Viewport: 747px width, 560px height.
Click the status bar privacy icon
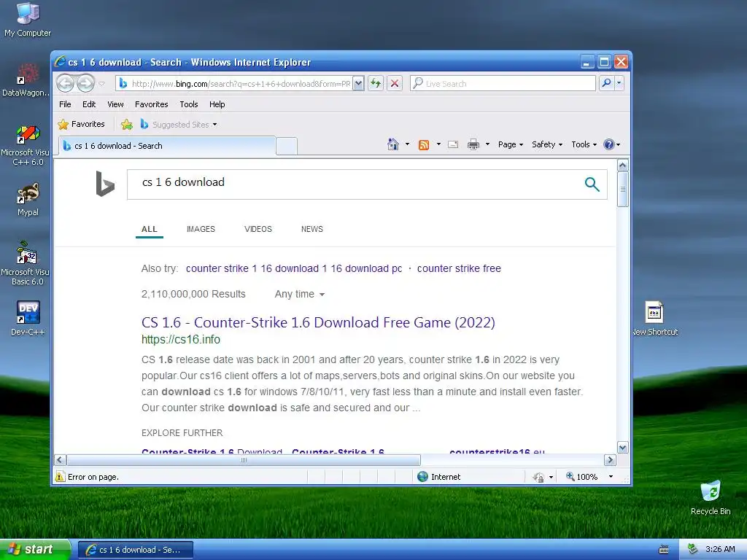click(x=539, y=477)
